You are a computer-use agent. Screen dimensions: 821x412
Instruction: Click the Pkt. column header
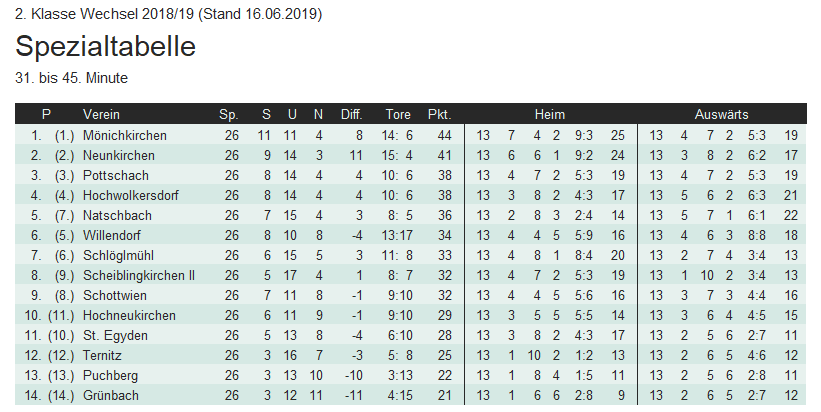pos(439,114)
